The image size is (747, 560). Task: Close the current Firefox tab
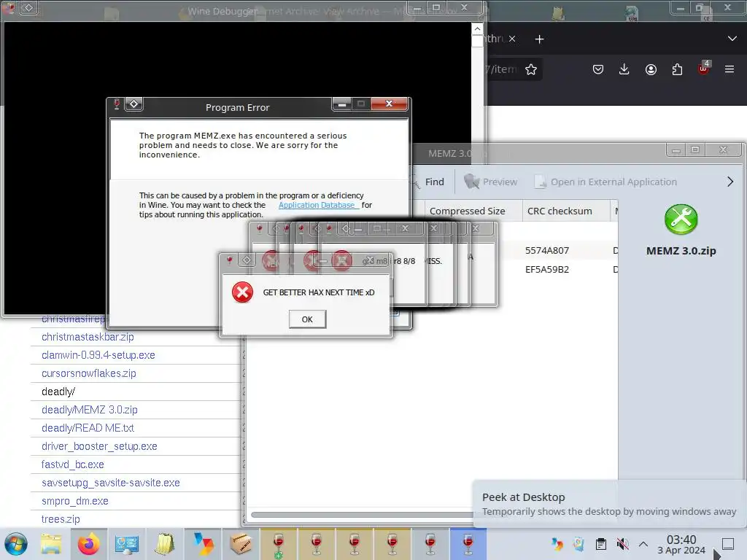(512, 39)
